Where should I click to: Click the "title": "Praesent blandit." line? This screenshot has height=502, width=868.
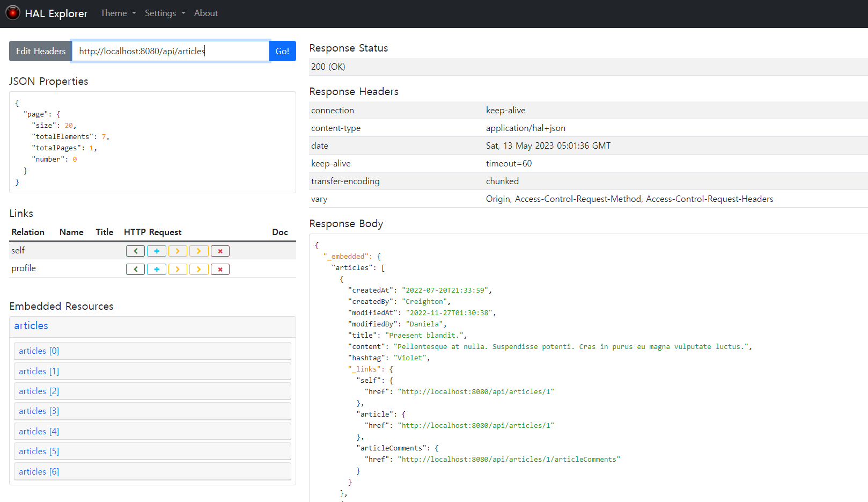(408, 335)
